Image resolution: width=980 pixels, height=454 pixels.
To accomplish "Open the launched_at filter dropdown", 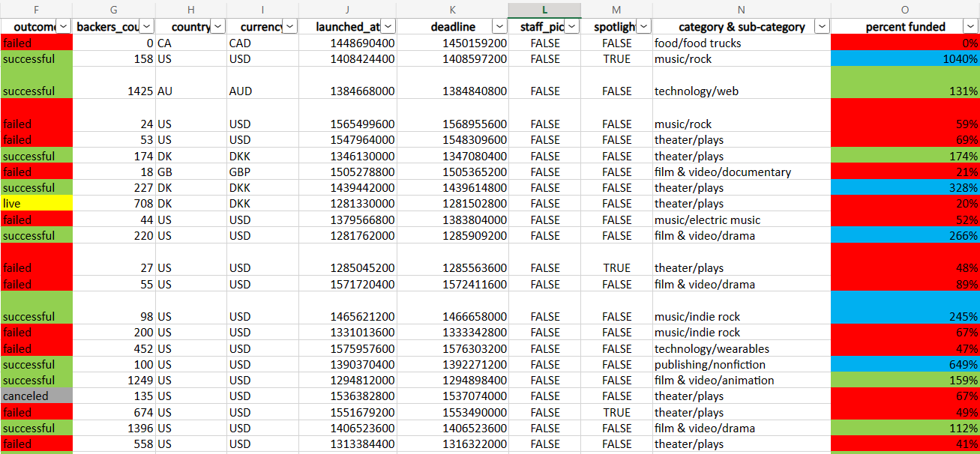I will [388, 26].
